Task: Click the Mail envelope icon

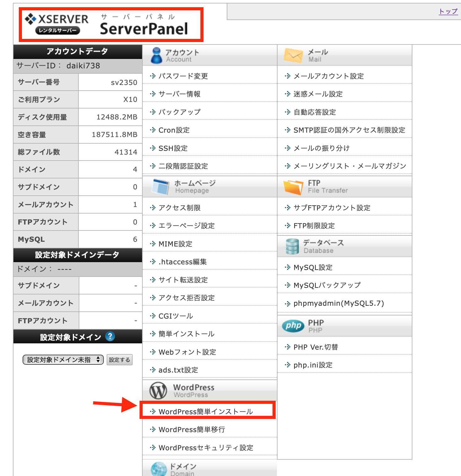Action: [293, 56]
